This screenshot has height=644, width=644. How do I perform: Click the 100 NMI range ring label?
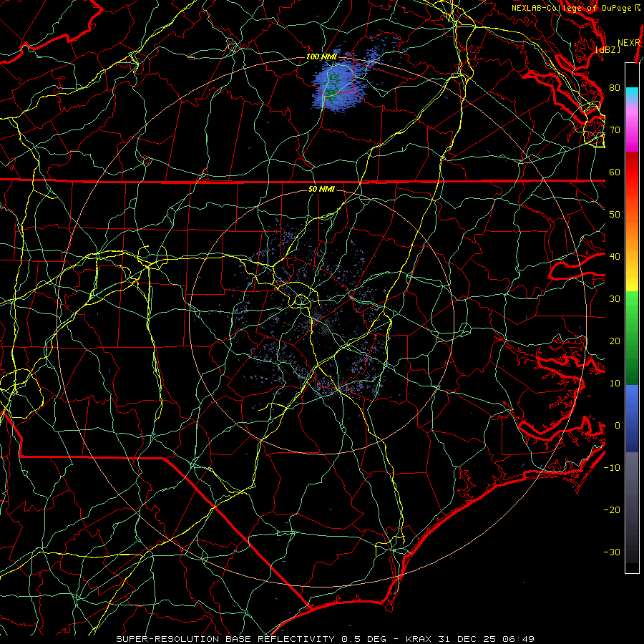(321, 57)
